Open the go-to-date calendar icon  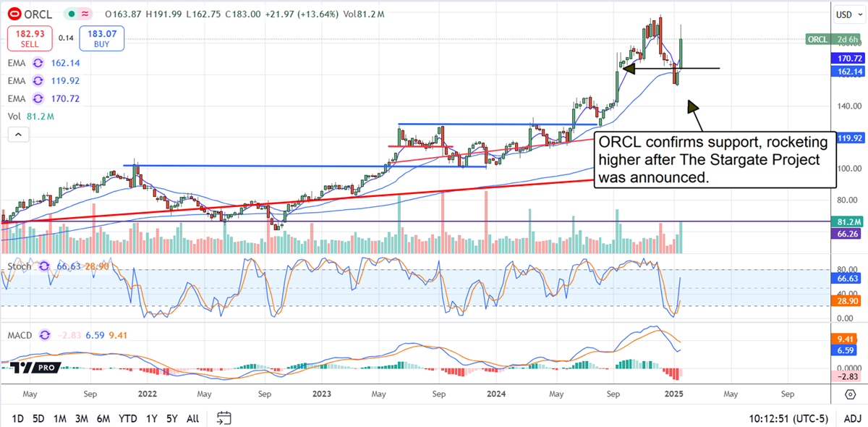tap(224, 418)
